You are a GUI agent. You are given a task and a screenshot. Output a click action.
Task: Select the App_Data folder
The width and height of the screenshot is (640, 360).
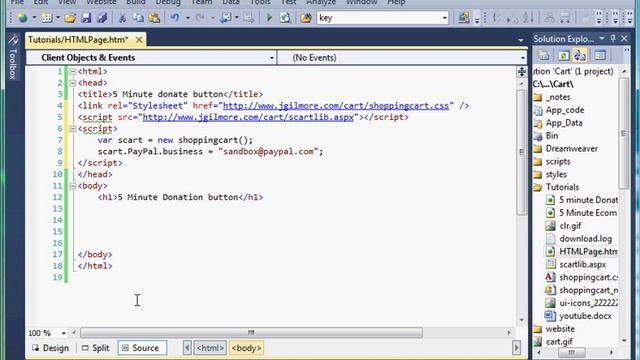564,123
